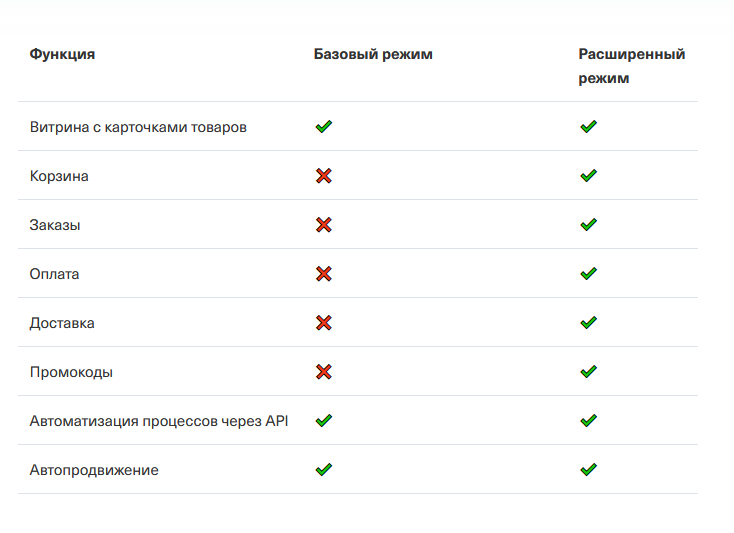This screenshot has width=734, height=533.
Task: Click the Витрина с карточками товаров row label
Action: click(x=138, y=127)
